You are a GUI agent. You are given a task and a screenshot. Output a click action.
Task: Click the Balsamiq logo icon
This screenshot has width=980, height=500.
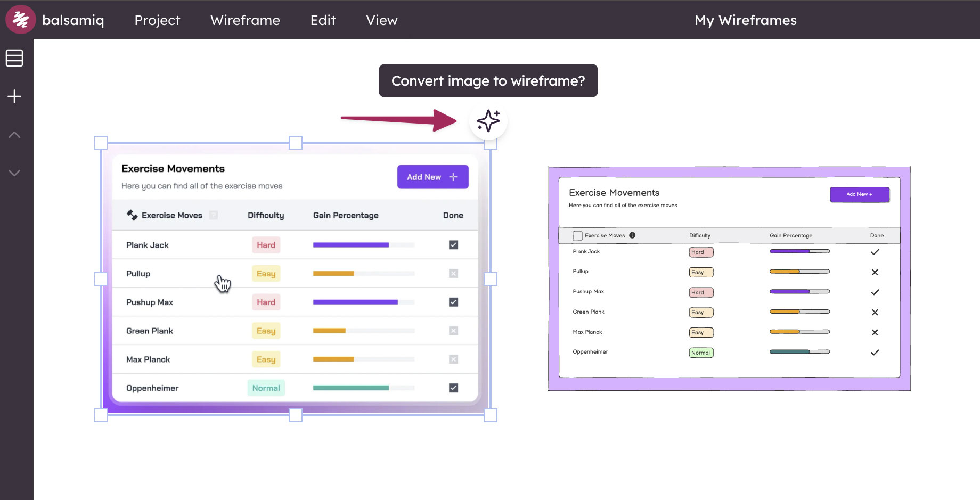click(20, 19)
